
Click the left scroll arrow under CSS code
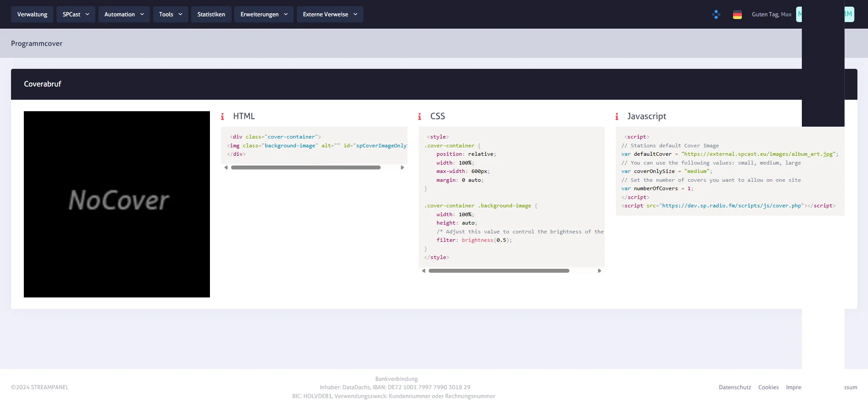[x=424, y=271]
